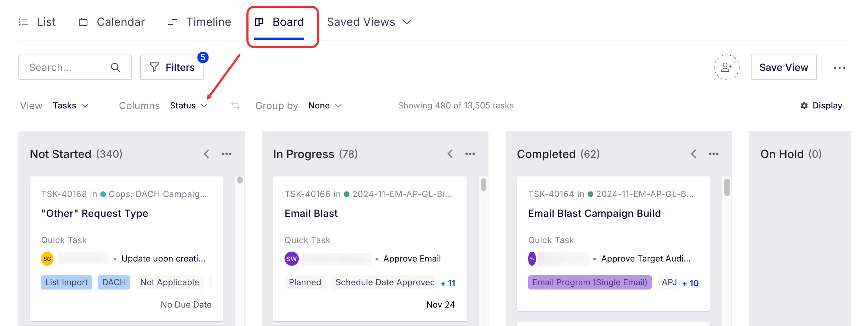
Task: Click the Save View button
Action: (784, 67)
